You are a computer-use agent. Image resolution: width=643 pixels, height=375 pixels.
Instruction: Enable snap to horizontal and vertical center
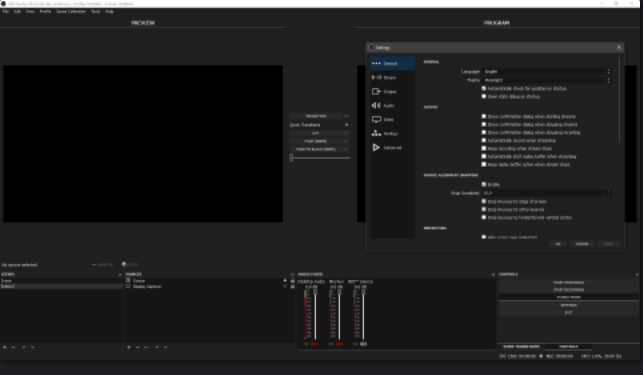tap(484, 217)
